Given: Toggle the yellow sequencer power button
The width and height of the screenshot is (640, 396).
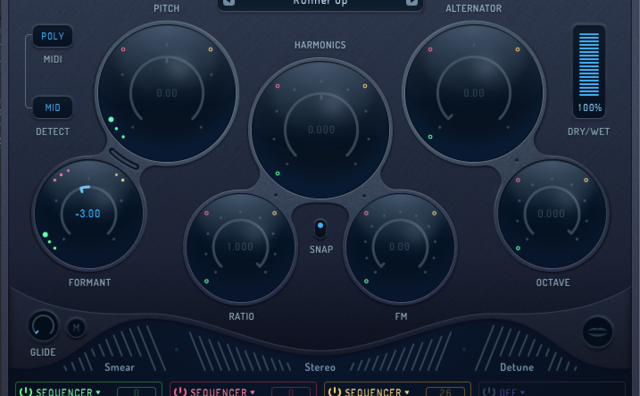Looking at the screenshot, I should (334, 391).
